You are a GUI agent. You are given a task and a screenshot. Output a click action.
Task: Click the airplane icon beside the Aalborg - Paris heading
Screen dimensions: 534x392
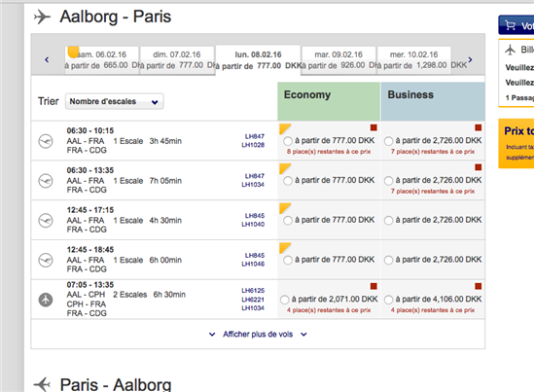[42, 17]
